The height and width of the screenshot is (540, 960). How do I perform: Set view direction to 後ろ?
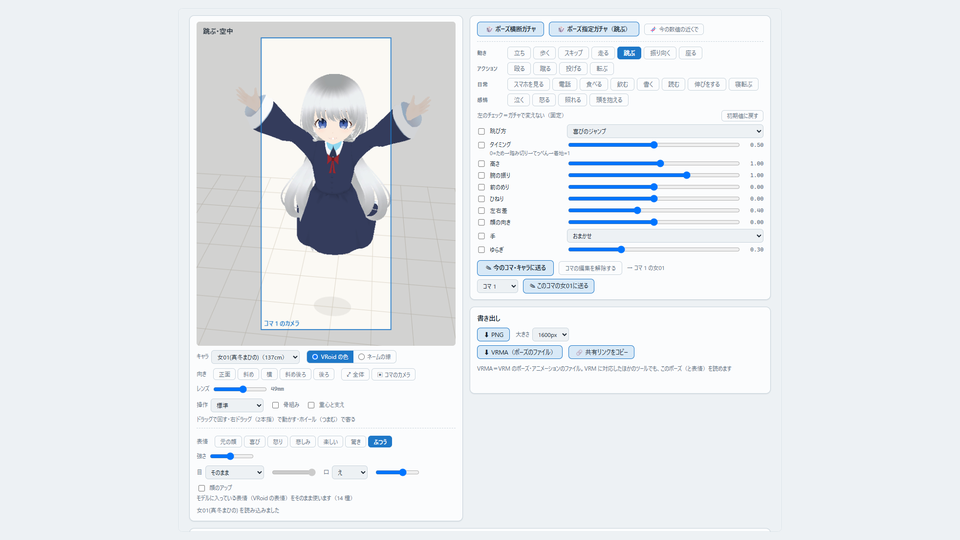click(324, 374)
